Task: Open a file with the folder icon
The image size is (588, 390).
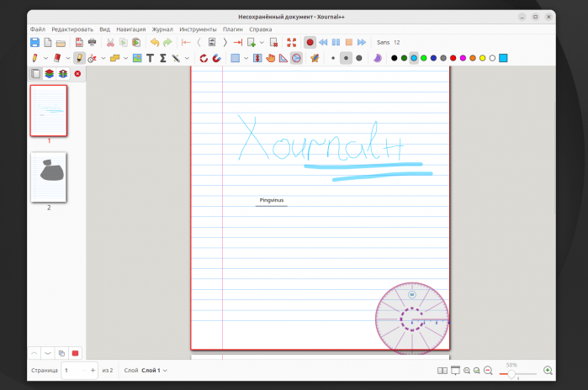Action: 61,43
